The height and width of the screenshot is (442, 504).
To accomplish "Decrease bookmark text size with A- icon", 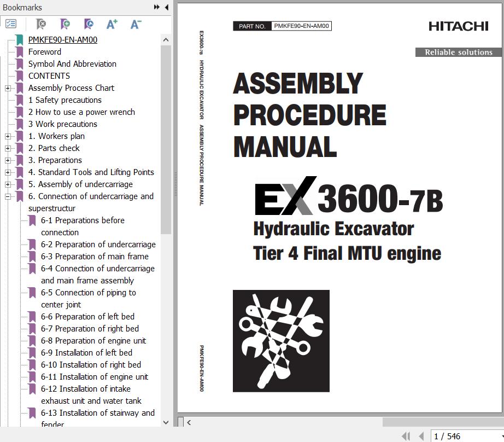I will click(x=136, y=24).
